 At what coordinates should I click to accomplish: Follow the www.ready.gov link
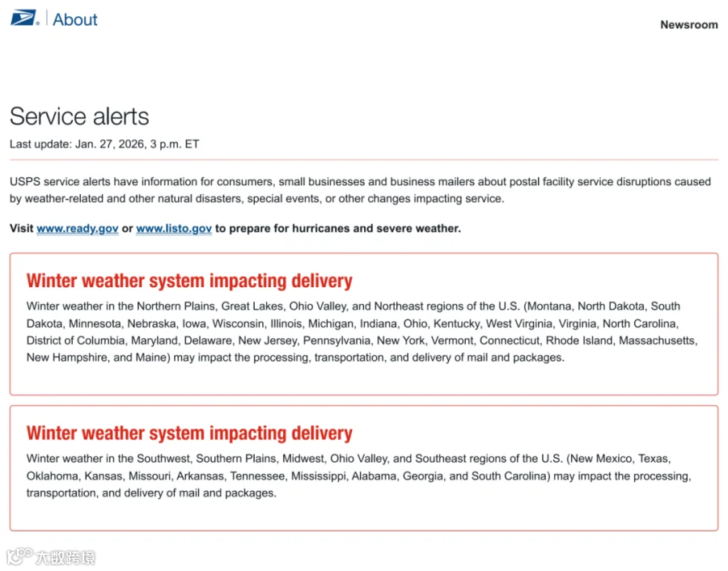78,228
